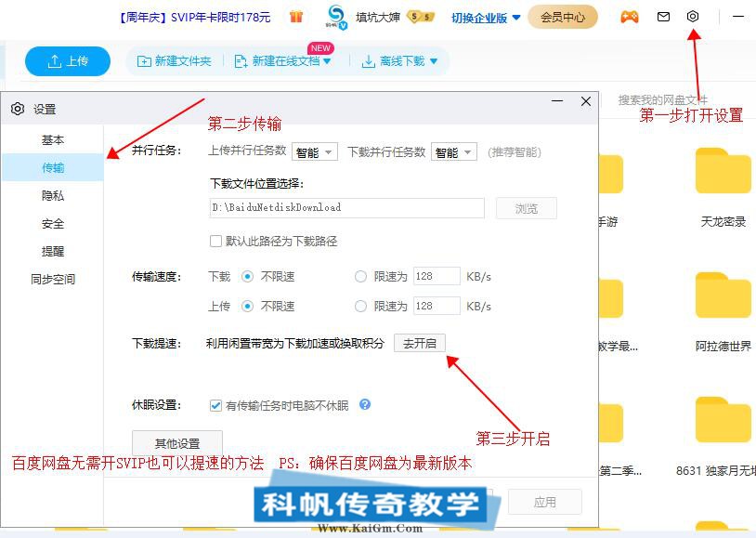Screen dimensions: 756x538
Task: Uncheck 有传输任务时电脑不休眠 option
Action: tap(215, 405)
